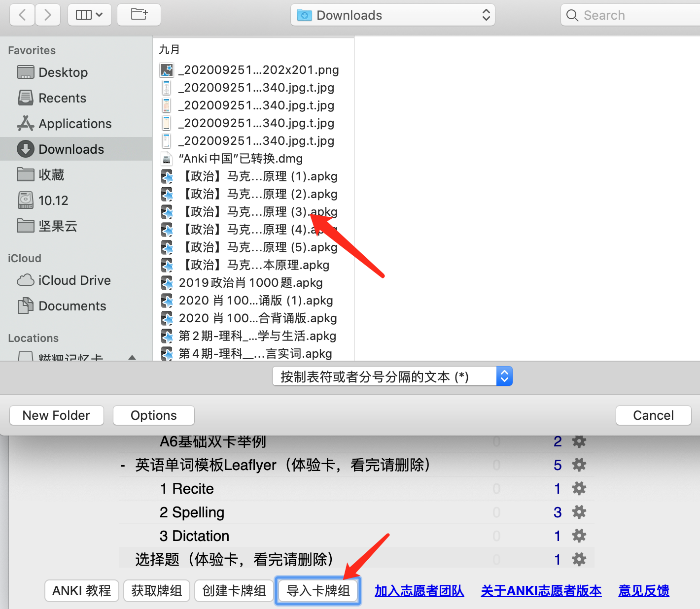The image size is (700, 609).
Task: Click the 导入卡牌组 button
Action: point(318,591)
